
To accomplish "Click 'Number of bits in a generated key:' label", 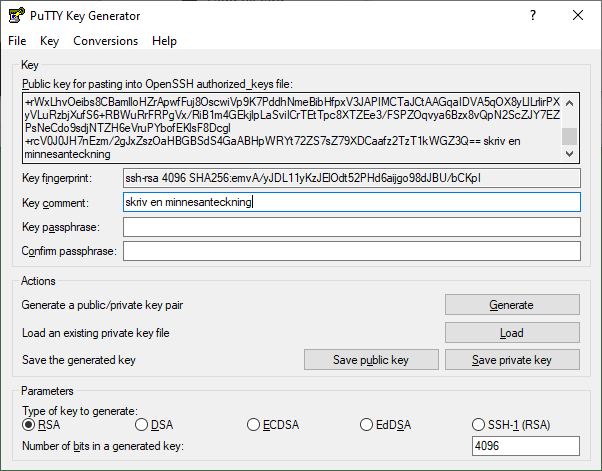I will click(103, 446).
